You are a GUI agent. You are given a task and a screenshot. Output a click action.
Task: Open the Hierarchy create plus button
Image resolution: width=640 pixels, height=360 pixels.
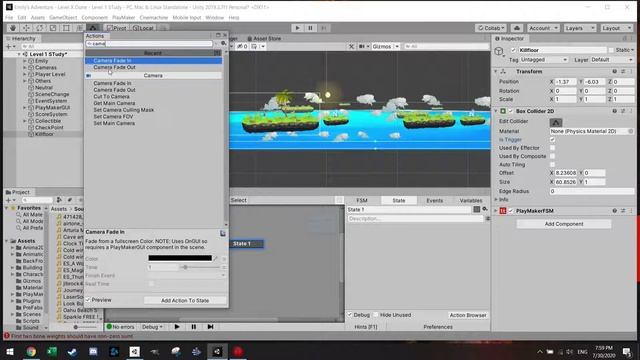point(10,47)
